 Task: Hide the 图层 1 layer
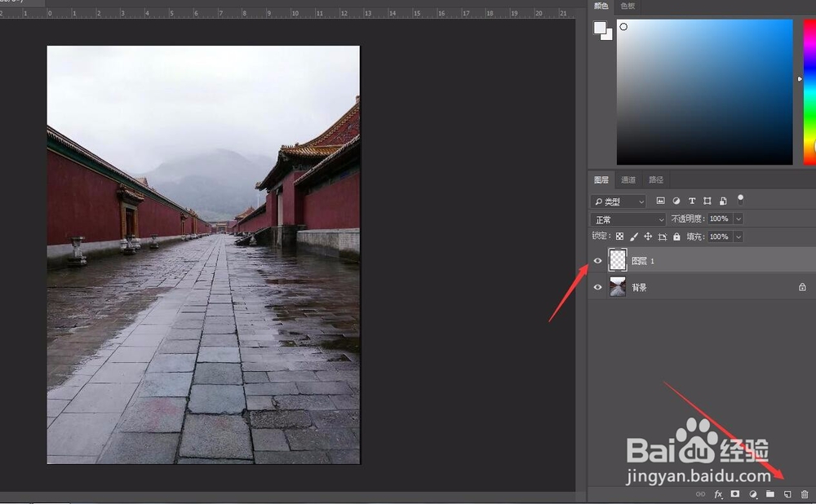pyautogui.click(x=597, y=261)
